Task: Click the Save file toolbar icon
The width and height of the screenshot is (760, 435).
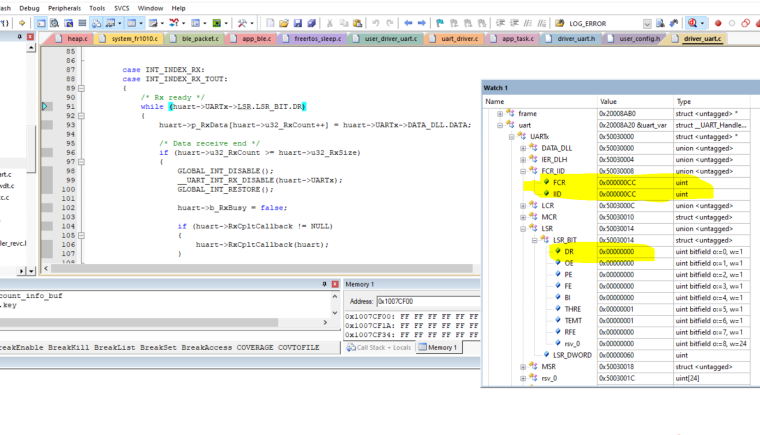Action: coord(297,23)
